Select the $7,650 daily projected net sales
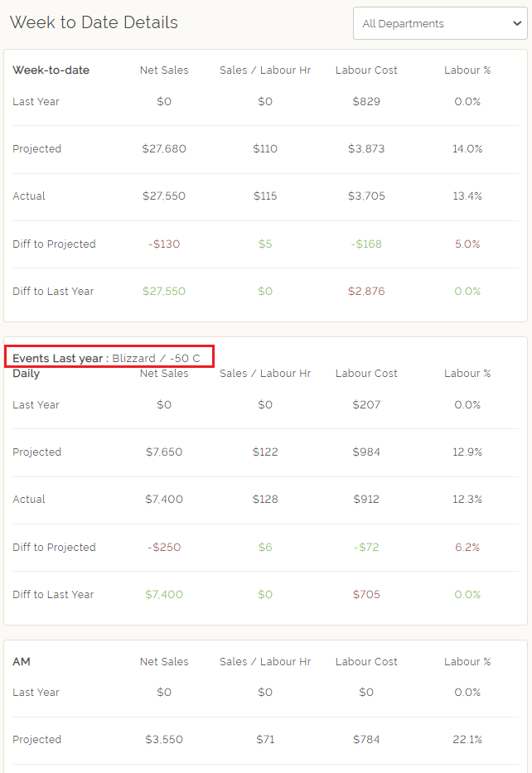The height and width of the screenshot is (773, 532). [164, 452]
